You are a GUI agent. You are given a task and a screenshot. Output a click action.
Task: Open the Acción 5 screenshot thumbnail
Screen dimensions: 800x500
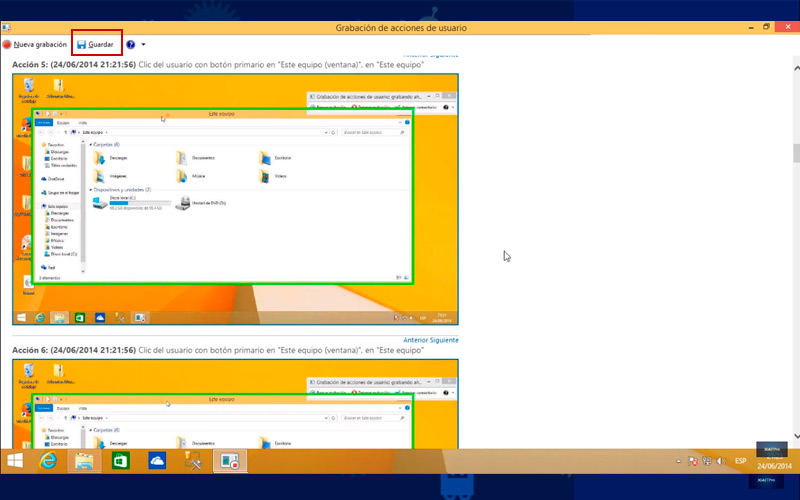(235, 199)
